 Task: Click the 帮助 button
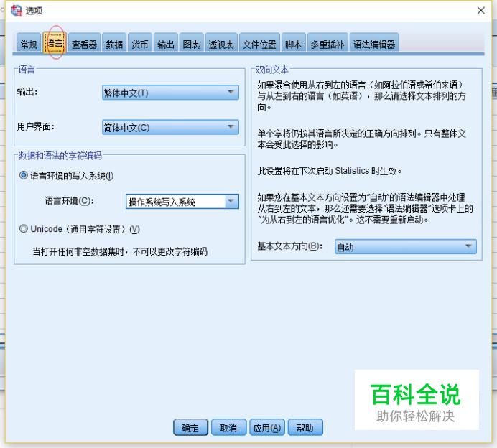pyautogui.click(x=305, y=428)
